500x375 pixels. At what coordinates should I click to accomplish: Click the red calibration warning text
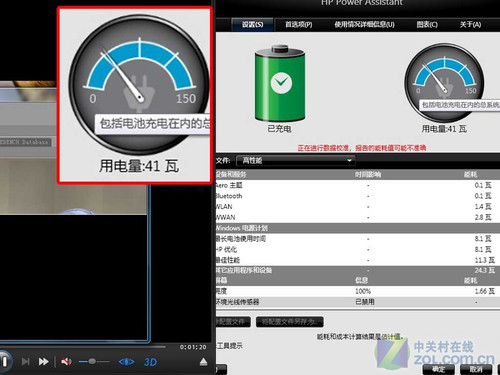click(x=362, y=148)
